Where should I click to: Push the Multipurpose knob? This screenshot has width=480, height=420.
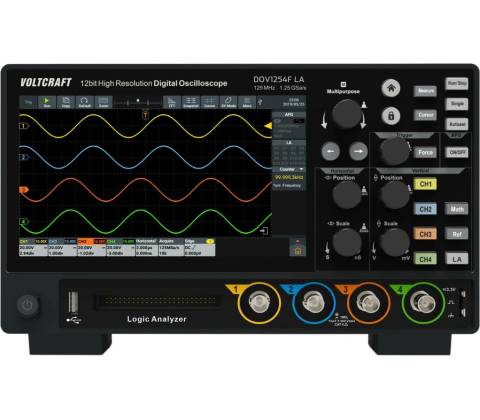[346, 114]
